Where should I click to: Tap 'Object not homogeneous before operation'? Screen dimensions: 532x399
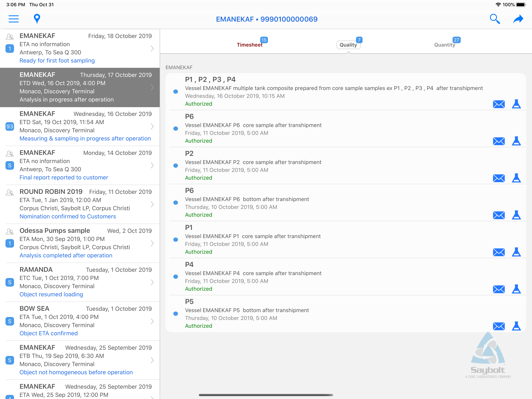[76, 373]
